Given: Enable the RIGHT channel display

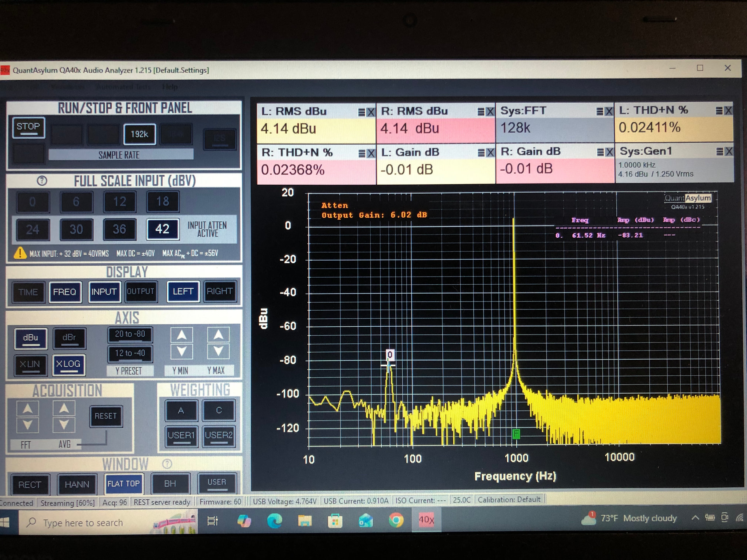Looking at the screenshot, I should point(220,291).
